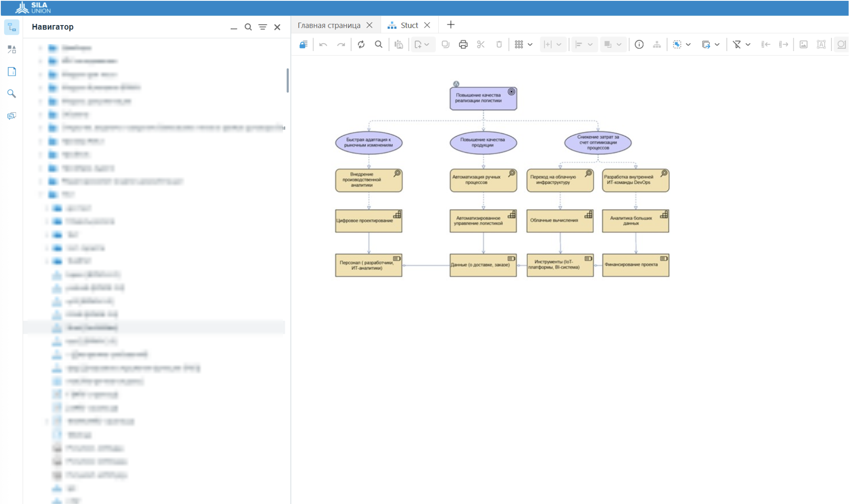This screenshot has height=504, width=849.
Task: Open the selection mode dropdown
Action: (688, 44)
